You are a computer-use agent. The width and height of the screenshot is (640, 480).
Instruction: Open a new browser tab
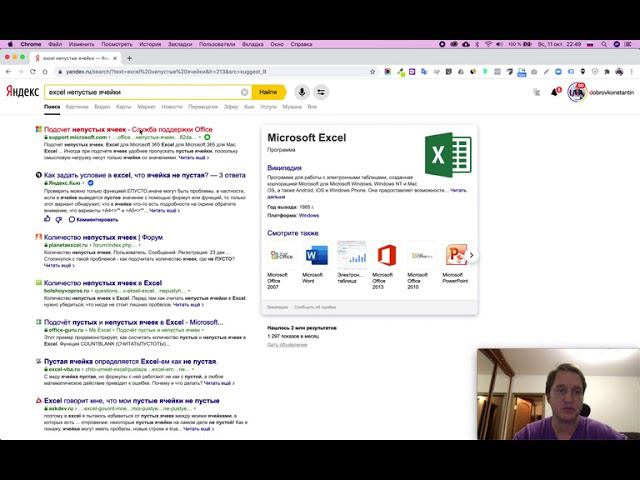pyautogui.click(x=129, y=58)
